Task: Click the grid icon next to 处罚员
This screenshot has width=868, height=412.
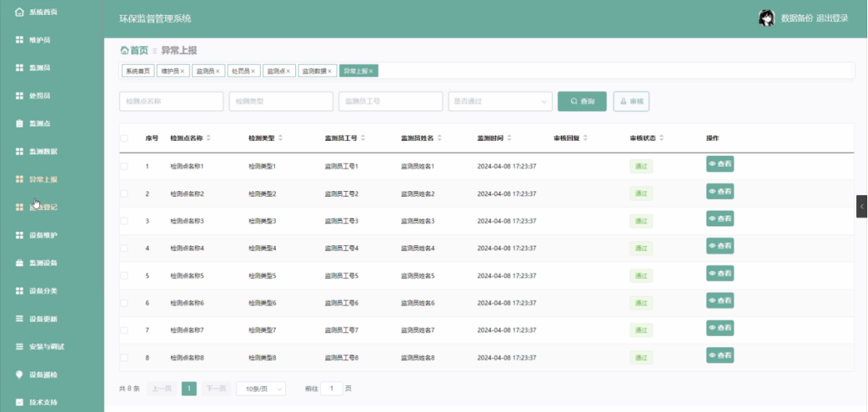Action: tap(20, 96)
